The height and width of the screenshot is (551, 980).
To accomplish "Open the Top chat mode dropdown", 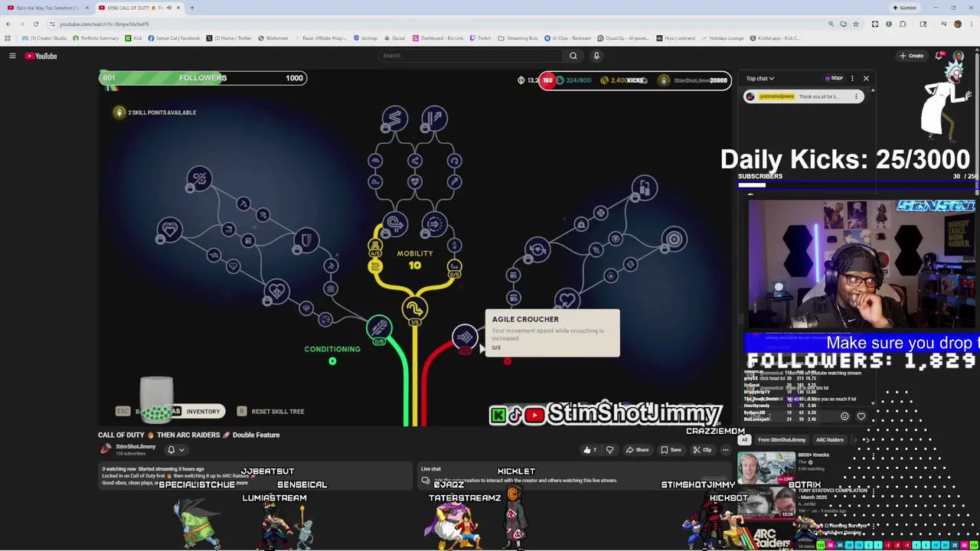I will pyautogui.click(x=760, y=78).
